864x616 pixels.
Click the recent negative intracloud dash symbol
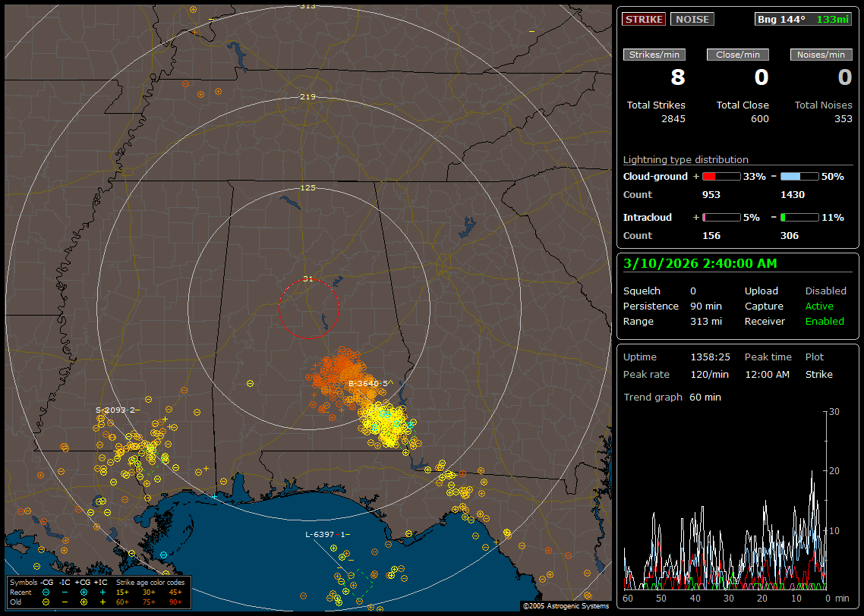point(65,592)
